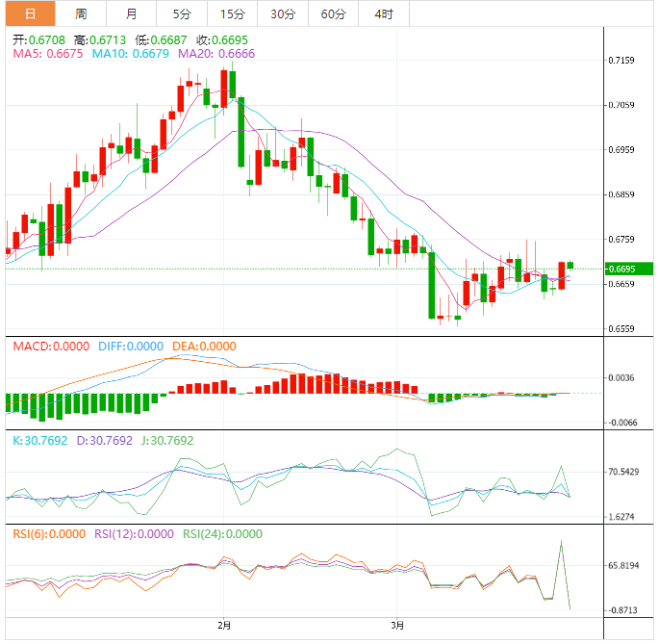The width and height of the screenshot is (659, 644).
Task: Click the 收:0.6695 close price value
Action: (x=222, y=40)
